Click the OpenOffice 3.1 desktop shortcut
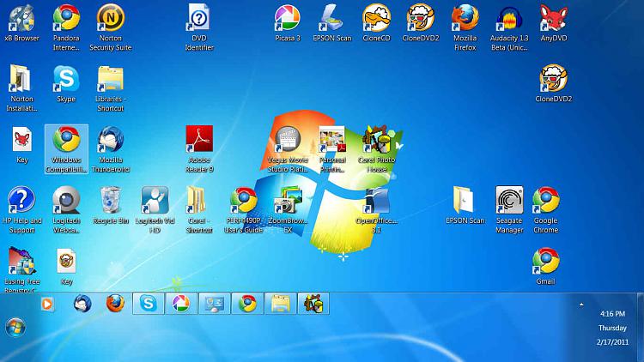 (x=376, y=200)
